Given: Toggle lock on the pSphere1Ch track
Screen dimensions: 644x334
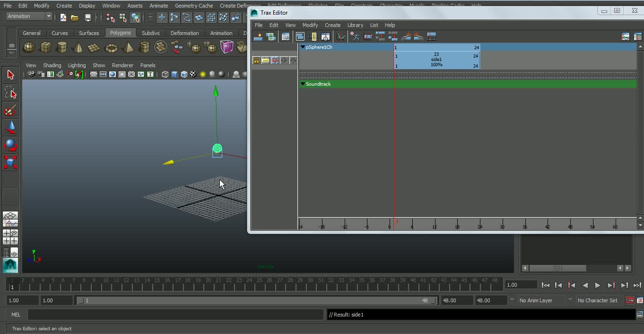Looking at the screenshot, I should 256,61.
